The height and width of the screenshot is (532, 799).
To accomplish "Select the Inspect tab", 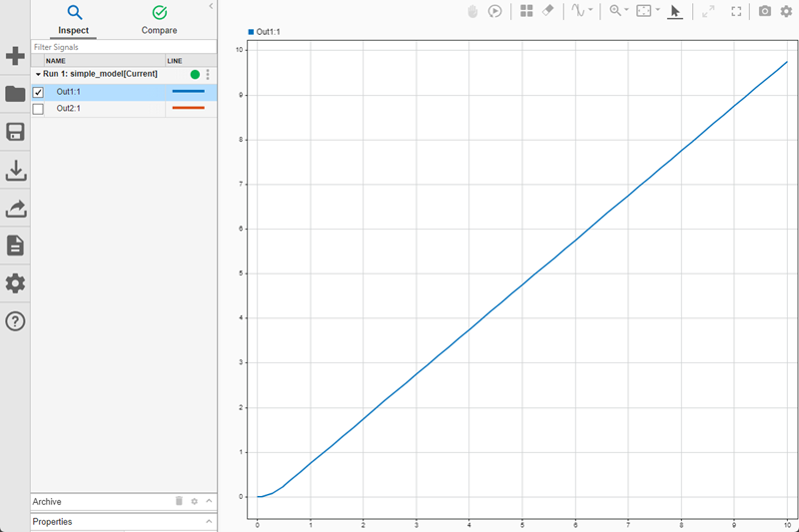I will pos(73,20).
